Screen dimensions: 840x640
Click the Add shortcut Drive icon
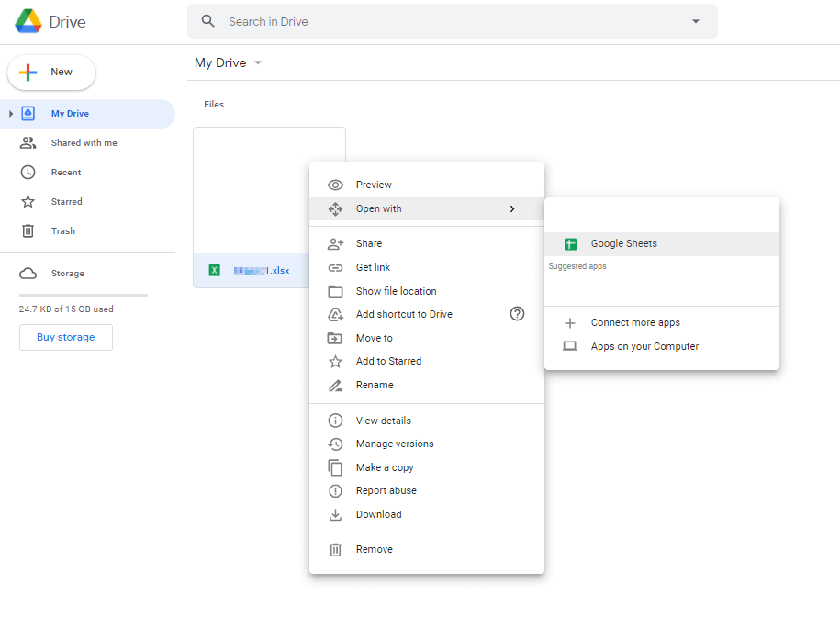tap(335, 315)
